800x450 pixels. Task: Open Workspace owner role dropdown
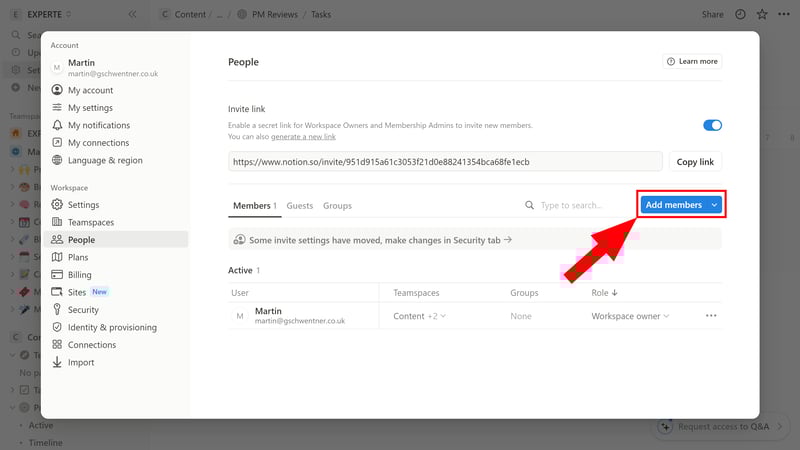click(630, 316)
